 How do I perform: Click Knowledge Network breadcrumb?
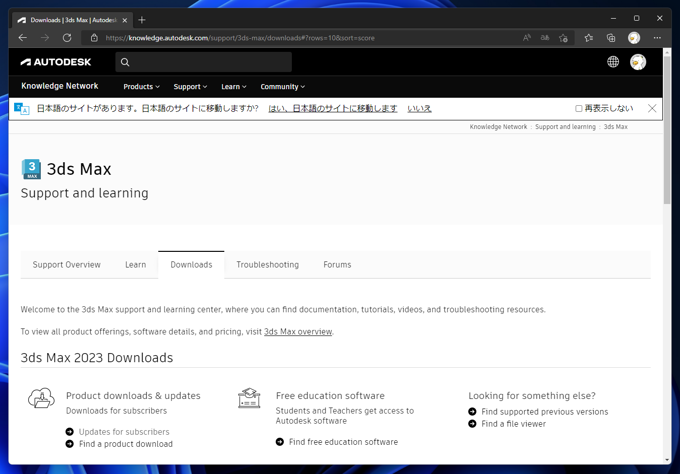pos(498,127)
